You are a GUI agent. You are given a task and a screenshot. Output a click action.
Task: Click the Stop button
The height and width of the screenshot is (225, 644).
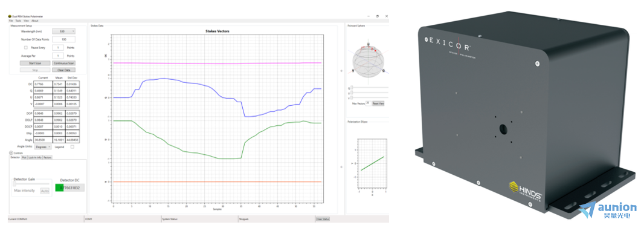[35, 70]
